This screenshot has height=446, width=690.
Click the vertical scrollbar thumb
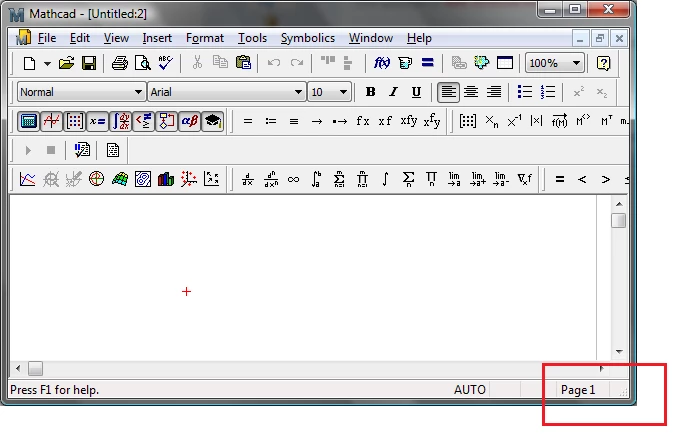[x=619, y=220]
